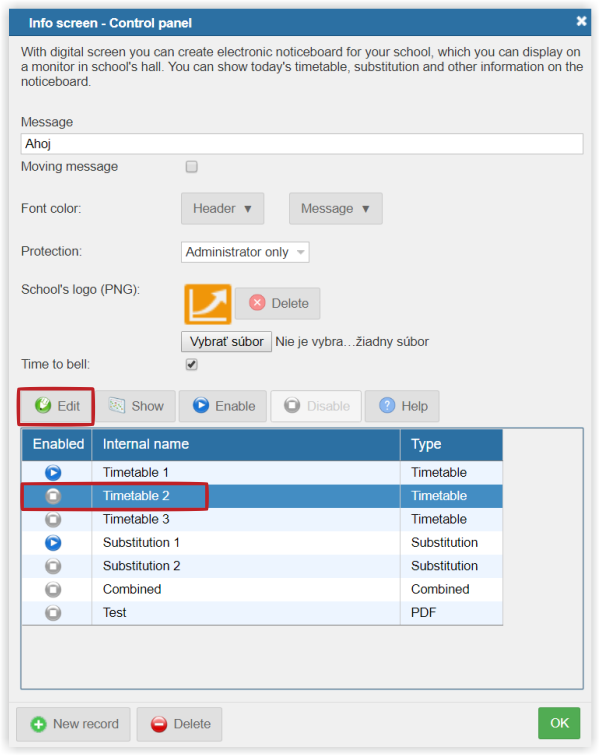Click status icon of Test row
The image size is (600, 756).
coord(53,612)
